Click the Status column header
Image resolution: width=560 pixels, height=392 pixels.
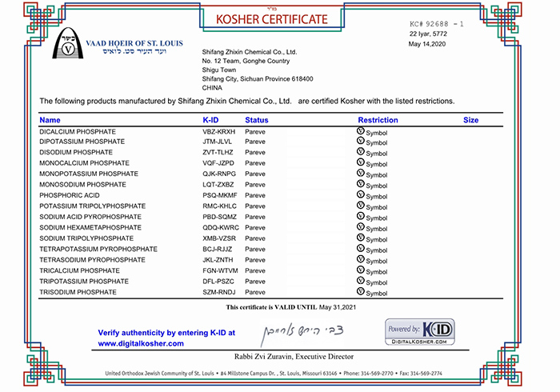tap(256, 120)
